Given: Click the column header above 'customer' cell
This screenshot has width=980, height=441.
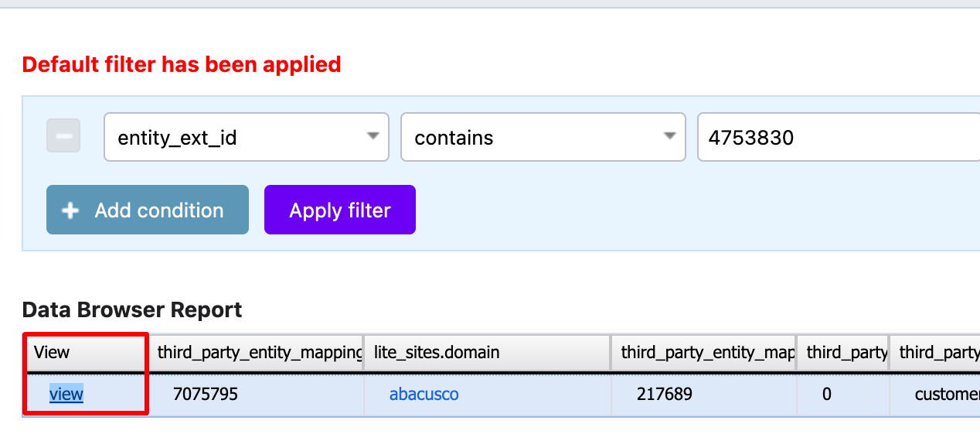Looking at the screenshot, I should pos(935,353).
